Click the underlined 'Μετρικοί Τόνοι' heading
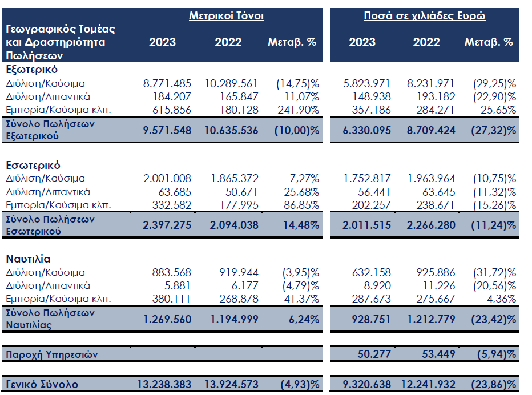The width and height of the screenshot is (532, 395). click(x=226, y=16)
